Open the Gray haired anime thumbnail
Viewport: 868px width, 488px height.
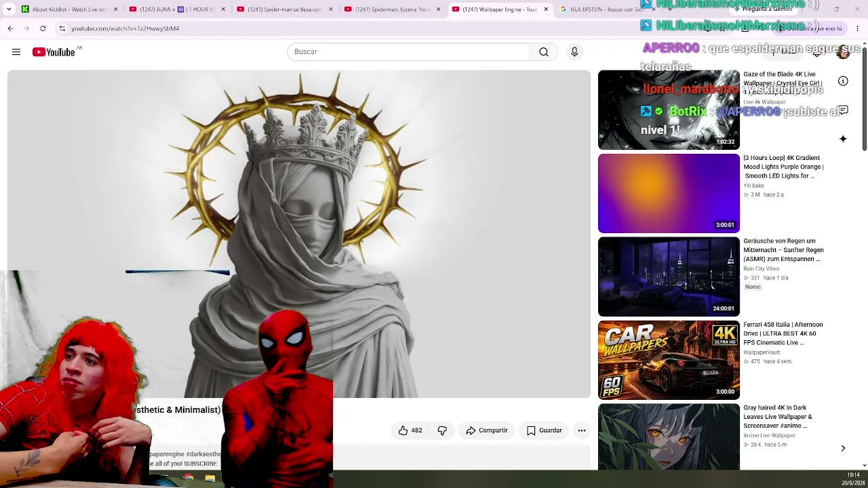(x=669, y=436)
